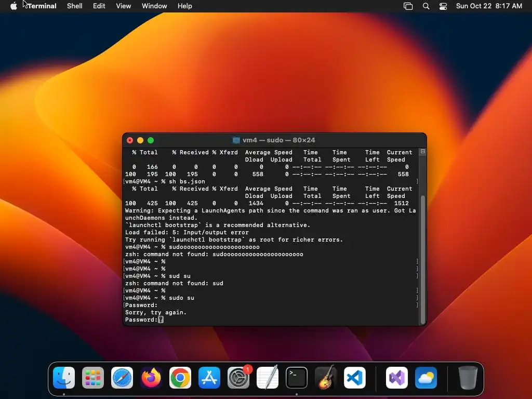This screenshot has height=399, width=532.
Task: Open Control Center in menu bar
Action: coord(443,6)
